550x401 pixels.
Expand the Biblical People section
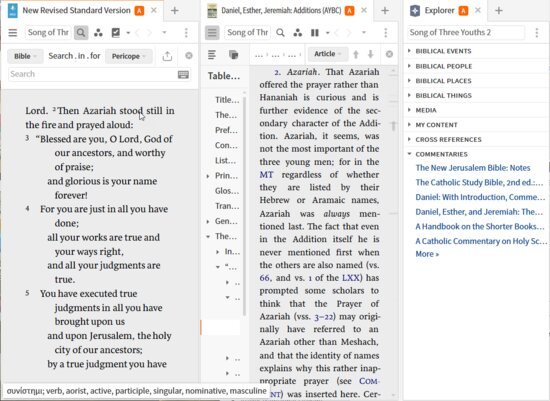[x=409, y=66]
